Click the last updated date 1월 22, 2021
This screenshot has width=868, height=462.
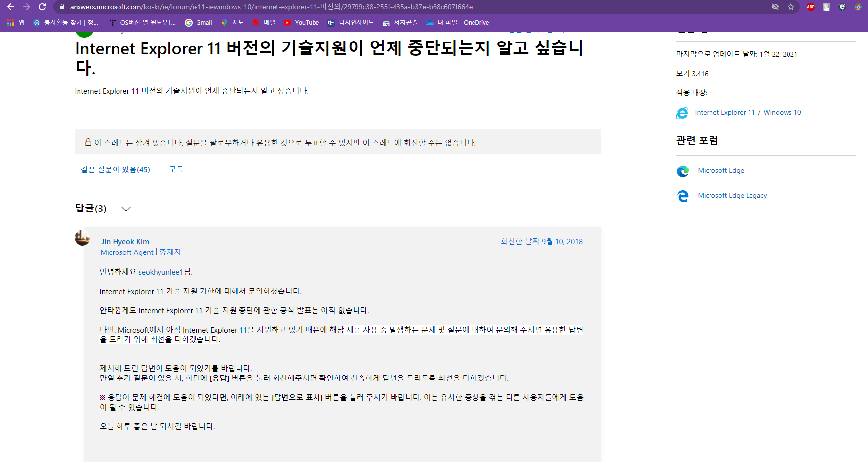click(x=778, y=54)
